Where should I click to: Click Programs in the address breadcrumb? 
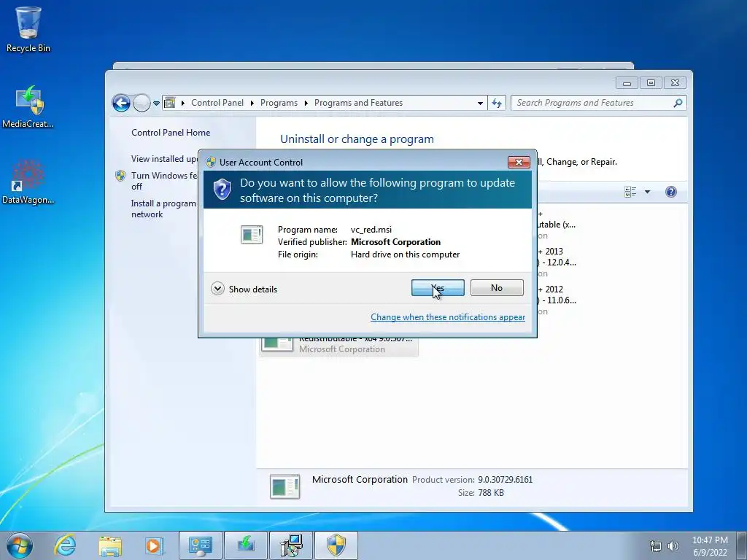(x=279, y=103)
